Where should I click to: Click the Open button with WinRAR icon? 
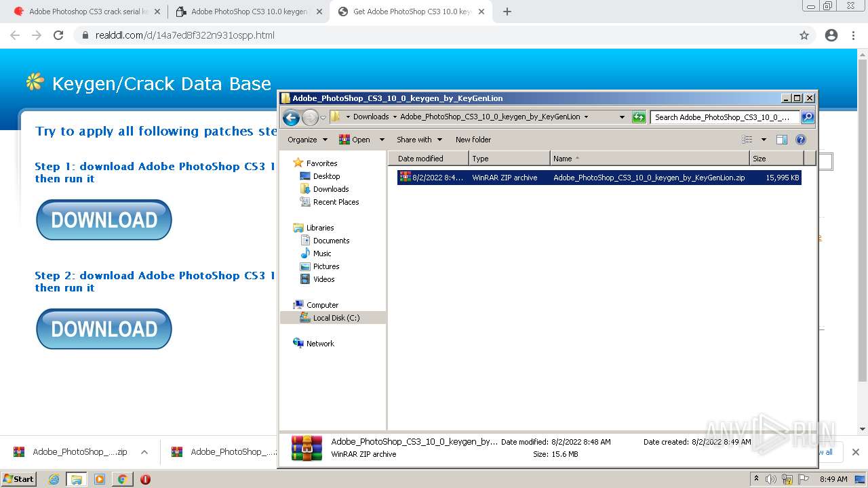pos(355,140)
